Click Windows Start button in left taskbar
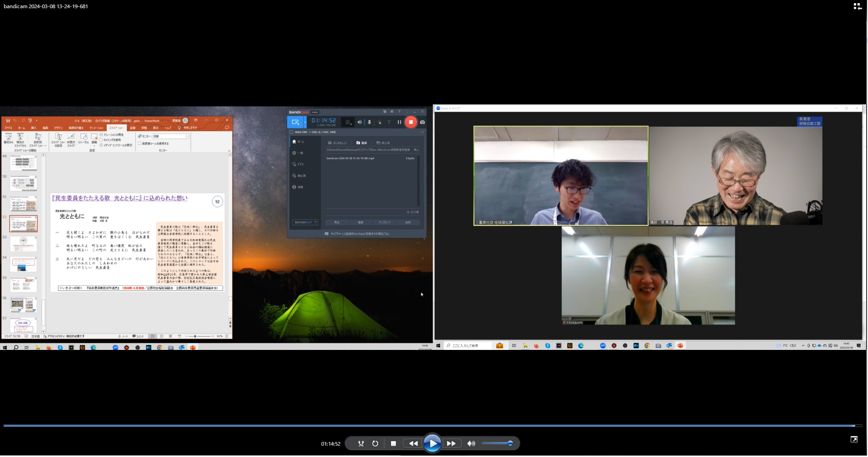Viewport: 868px width, 457px height. [x=5, y=348]
